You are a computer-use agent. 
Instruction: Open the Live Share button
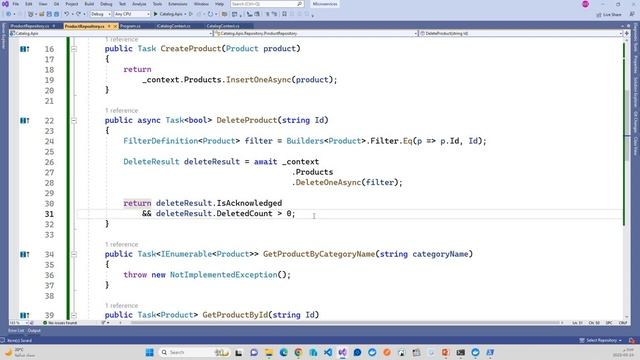coord(609,14)
